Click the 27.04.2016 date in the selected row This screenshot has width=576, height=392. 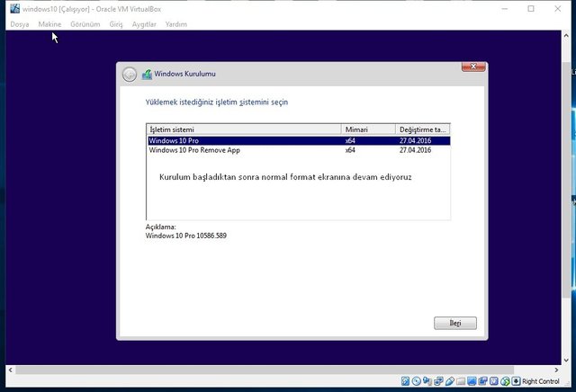pos(415,140)
